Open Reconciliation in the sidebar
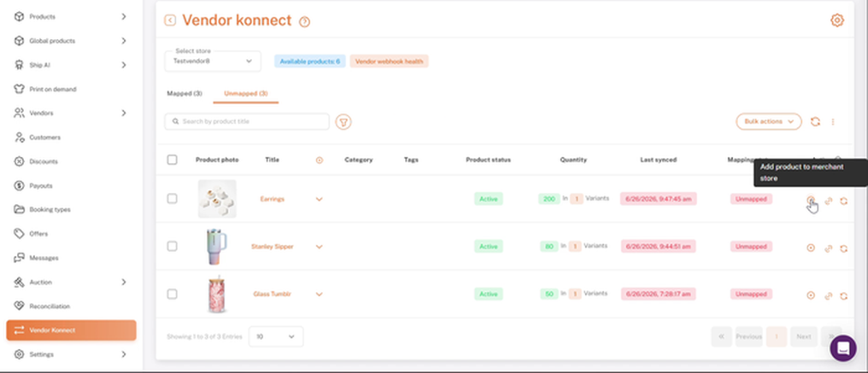The width and height of the screenshot is (868, 373). click(x=50, y=306)
